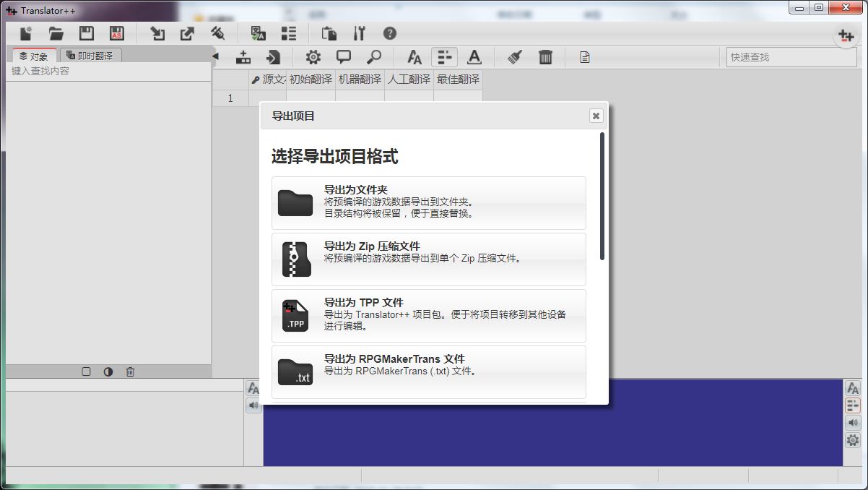Tick the select-all checkbox below object list

[x=86, y=371]
